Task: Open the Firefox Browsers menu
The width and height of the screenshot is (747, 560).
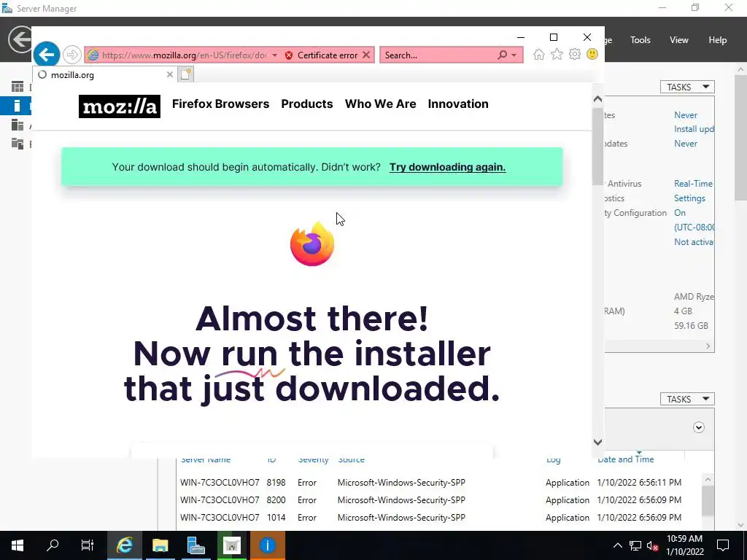Action: pyautogui.click(x=220, y=104)
